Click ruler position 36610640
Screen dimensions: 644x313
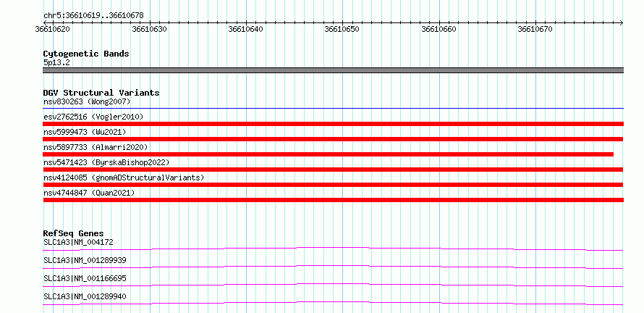click(x=245, y=29)
